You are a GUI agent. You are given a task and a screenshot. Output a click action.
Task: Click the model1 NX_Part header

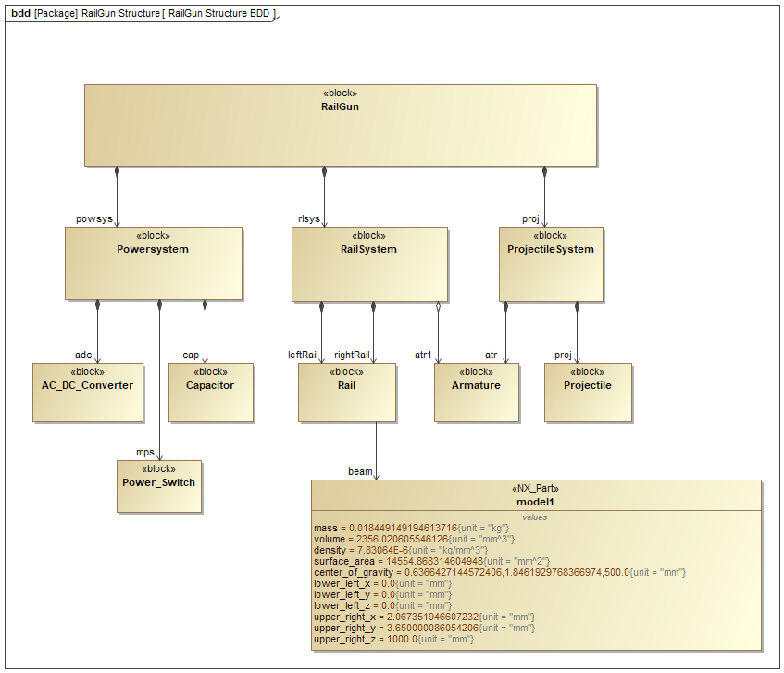click(x=536, y=495)
